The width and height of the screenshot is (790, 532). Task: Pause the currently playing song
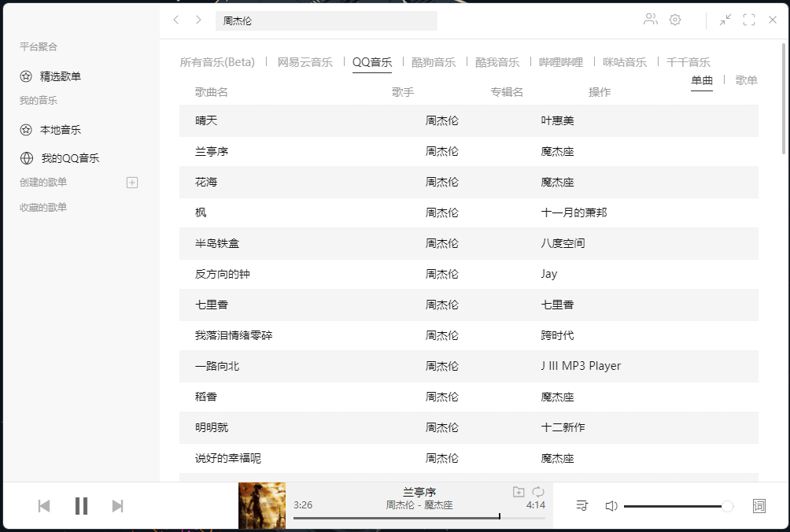81,506
